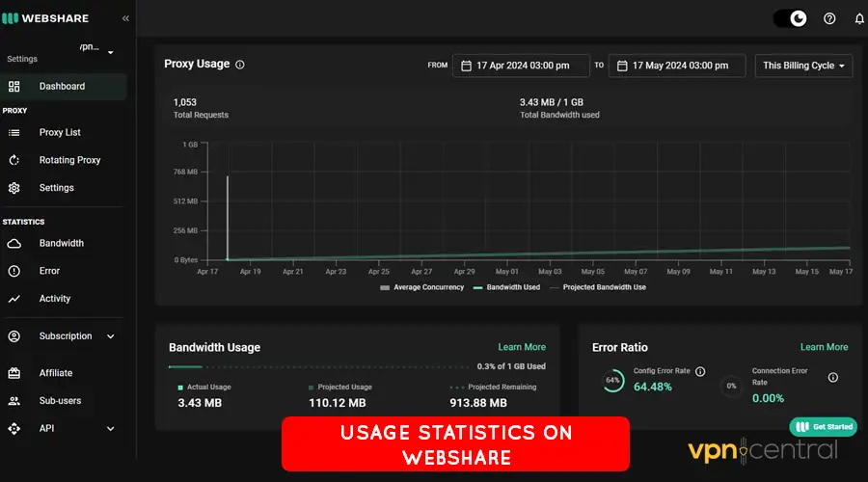The image size is (868, 482).
Task: Open Bandwidth statistics
Action: (64, 243)
